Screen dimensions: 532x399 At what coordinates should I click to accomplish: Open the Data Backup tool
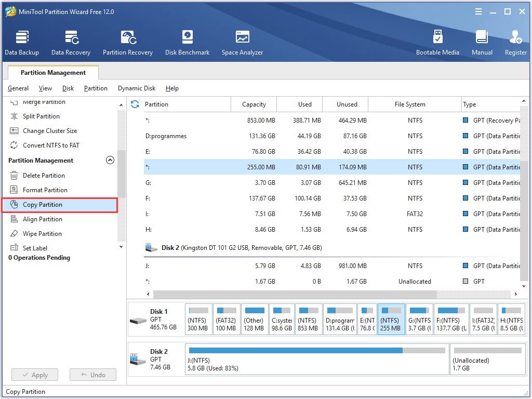(x=22, y=42)
